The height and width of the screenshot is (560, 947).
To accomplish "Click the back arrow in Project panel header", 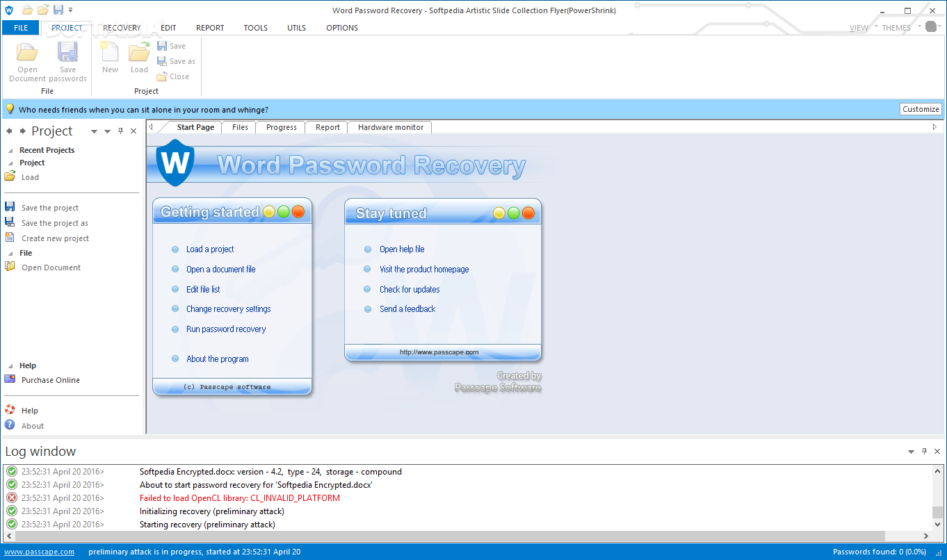I will point(10,131).
